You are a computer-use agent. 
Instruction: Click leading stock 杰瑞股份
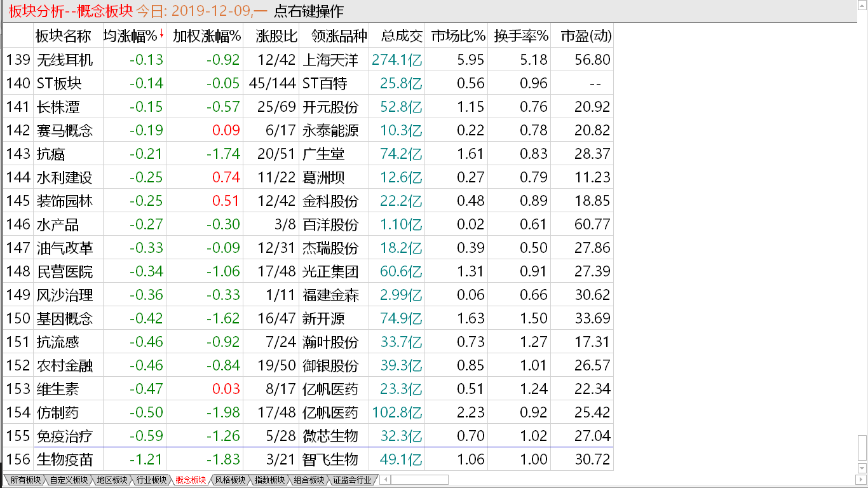[330, 248]
